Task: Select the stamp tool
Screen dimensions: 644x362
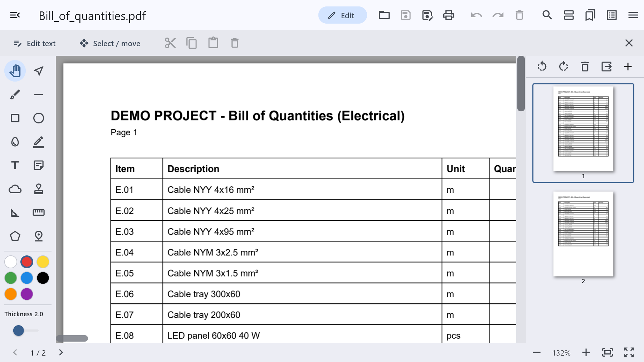Action: pyautogui.click(x=39, y=189)
